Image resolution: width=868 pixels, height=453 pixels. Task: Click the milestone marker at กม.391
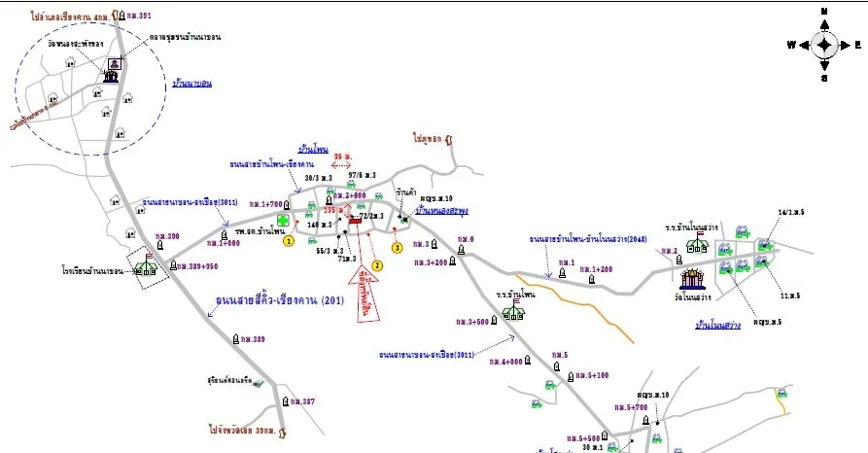pos(122,16)
